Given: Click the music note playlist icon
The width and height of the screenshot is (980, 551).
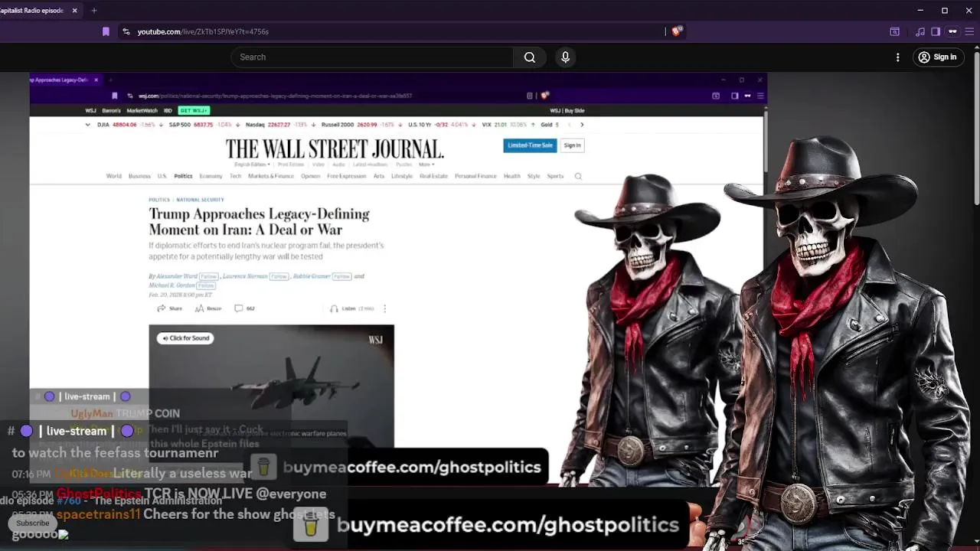Looking at the screenshot, I should click(920, 31).
